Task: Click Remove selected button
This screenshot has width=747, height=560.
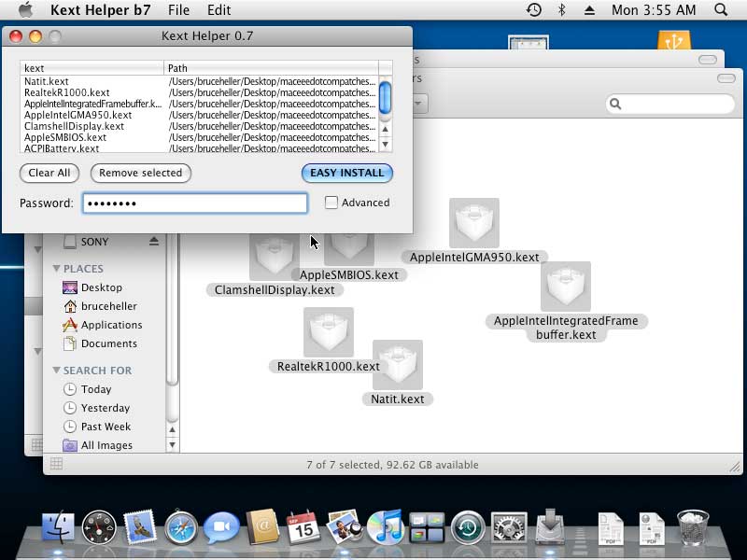Action: pyautogui.click(x=141, y=173)
